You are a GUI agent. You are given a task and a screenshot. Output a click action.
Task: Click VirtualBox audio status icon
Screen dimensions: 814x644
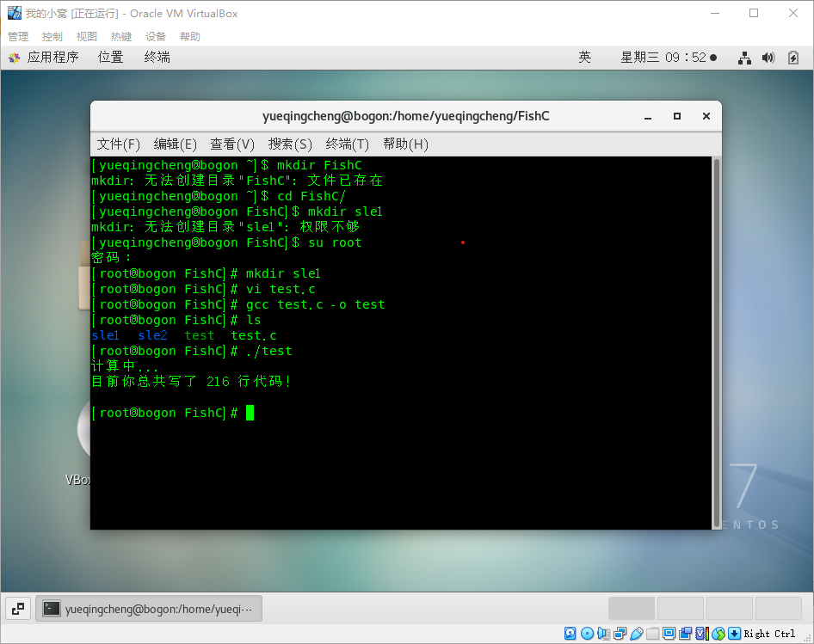tap(603, 634)
